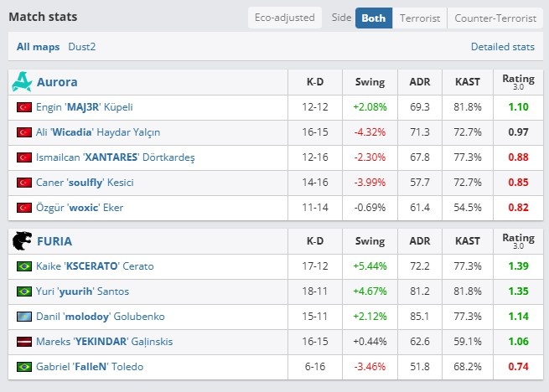Screen dimensions: 549x392
Task: Open the Detailed stats link
Action: [503, 47]
